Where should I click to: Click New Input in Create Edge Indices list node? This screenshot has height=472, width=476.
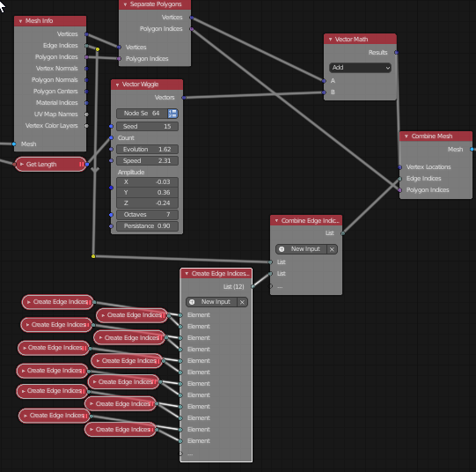pyautogui.click(x=211, y=302)
